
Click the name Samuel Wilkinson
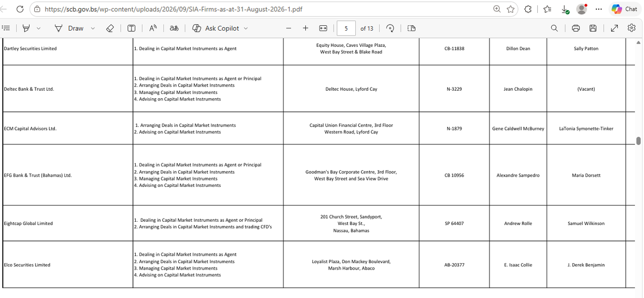click(586, 223)
